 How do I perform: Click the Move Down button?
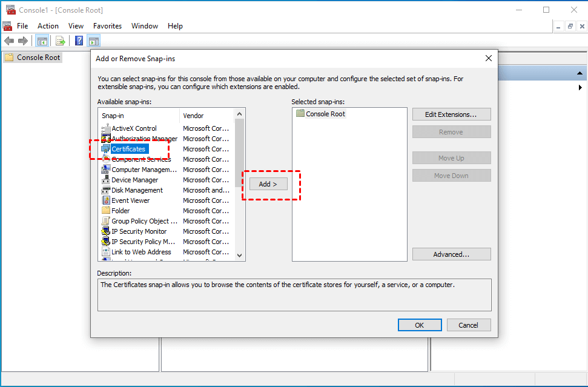[x=452, y=176]
